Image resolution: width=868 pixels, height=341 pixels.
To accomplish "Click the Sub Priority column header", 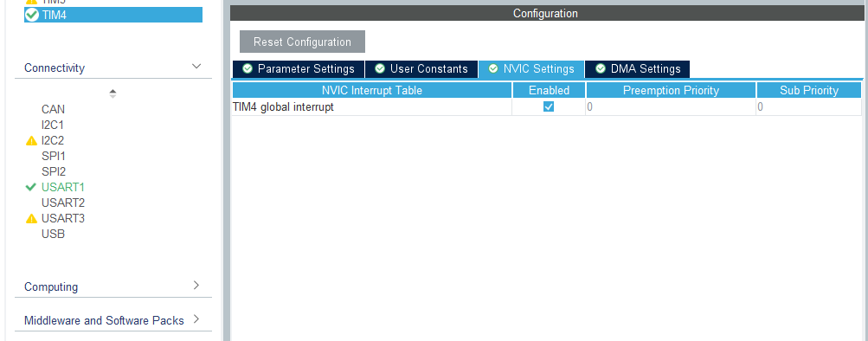I will [x=809, y=90].
